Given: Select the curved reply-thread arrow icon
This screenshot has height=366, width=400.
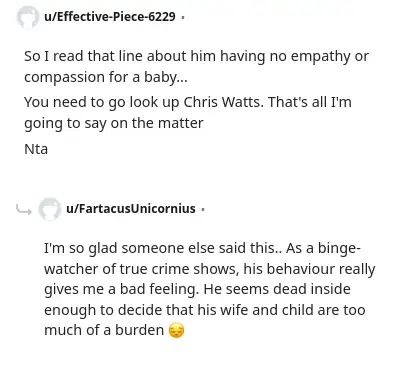Looking at the screenshot, I should tap(24, 210).
